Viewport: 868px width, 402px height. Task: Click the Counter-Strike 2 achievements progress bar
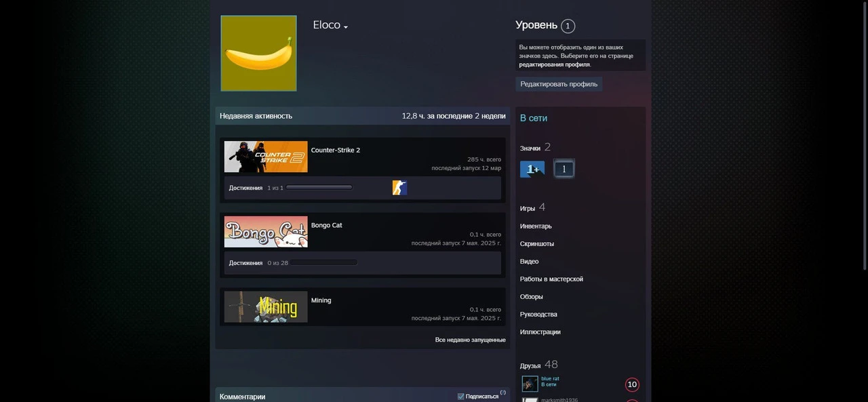(x=319, y=188)
